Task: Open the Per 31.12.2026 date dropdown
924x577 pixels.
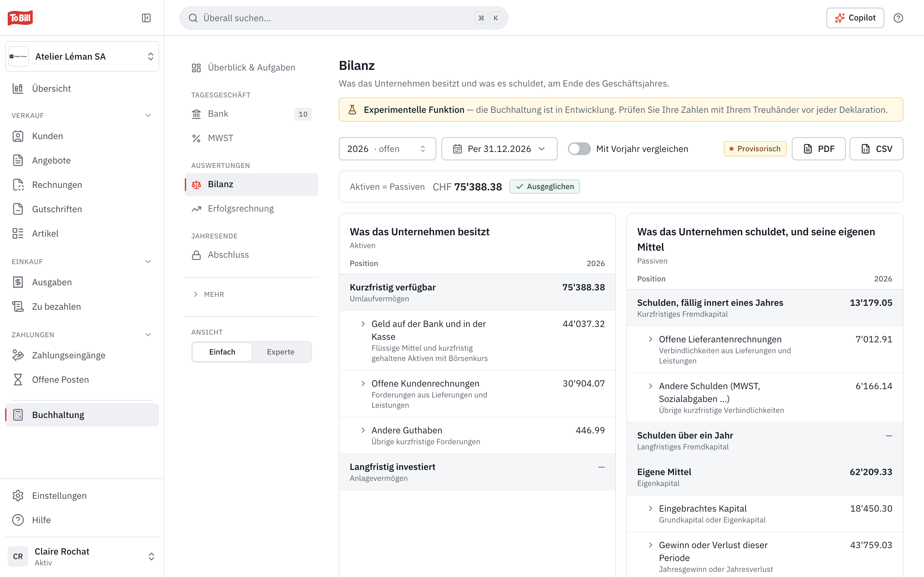Action: [499, 149]
